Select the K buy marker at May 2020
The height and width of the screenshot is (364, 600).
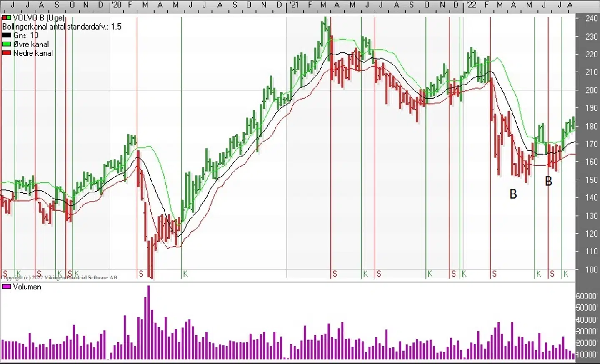tap(185, 274)
